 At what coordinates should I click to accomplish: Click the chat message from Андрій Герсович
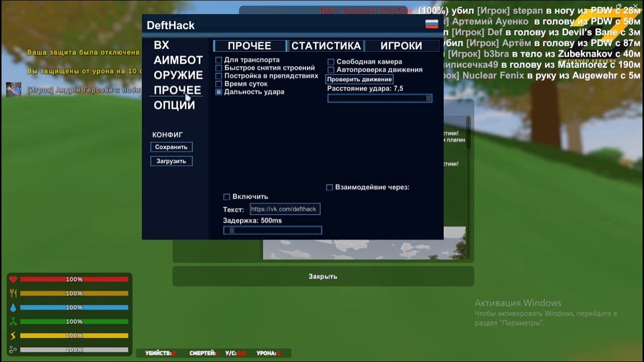(x=85, y=90)
